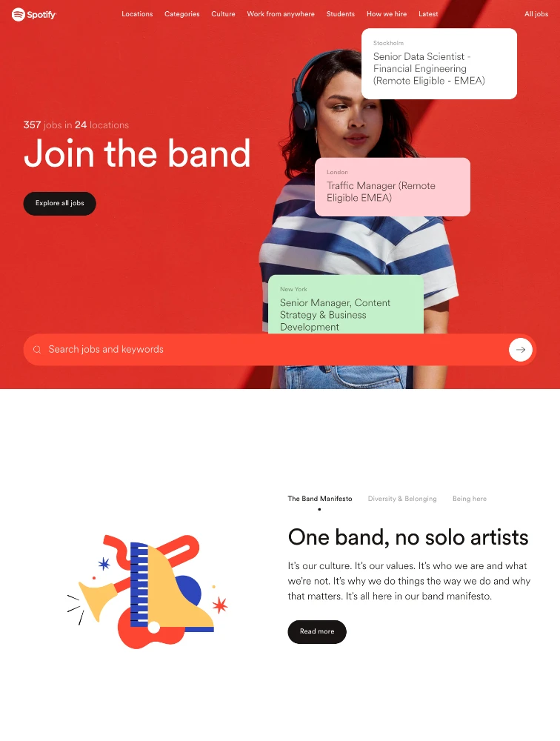This screenshot has height=741, width=560.
Task: Click the search magnifier icon
Action: click(37, 350)
